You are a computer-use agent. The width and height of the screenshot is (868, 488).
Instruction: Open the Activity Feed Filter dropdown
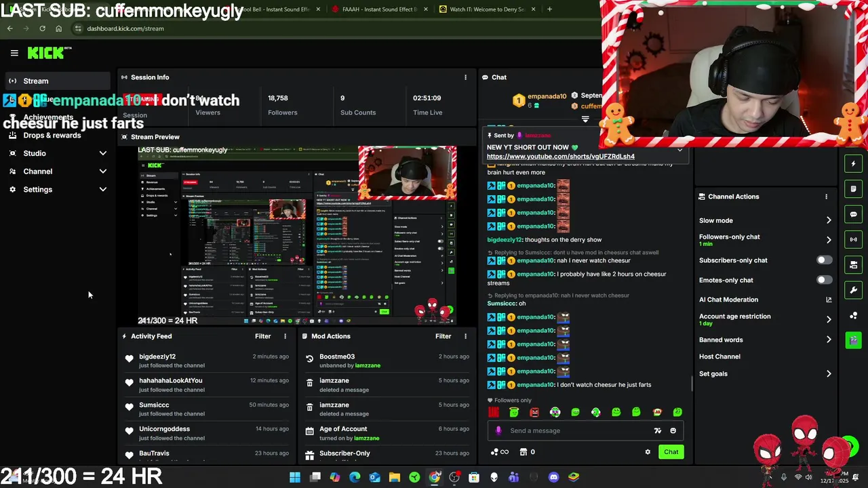(x=262, y=336)
